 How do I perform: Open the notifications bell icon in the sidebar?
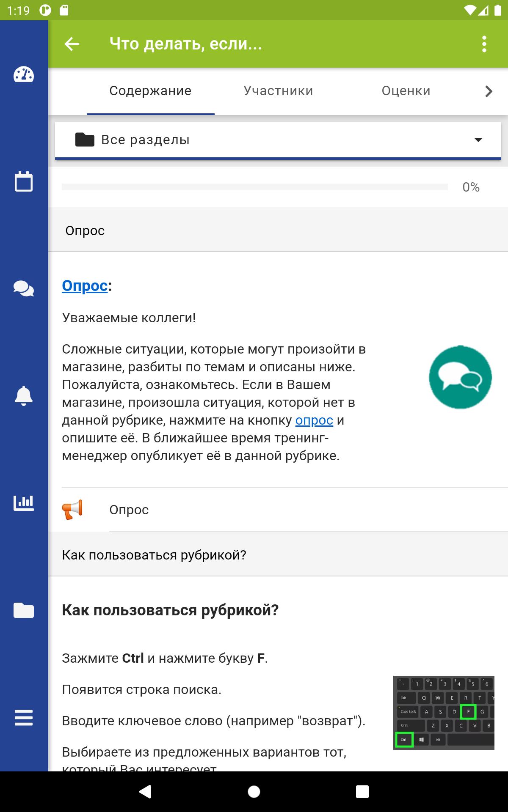(x=24, y=396)
